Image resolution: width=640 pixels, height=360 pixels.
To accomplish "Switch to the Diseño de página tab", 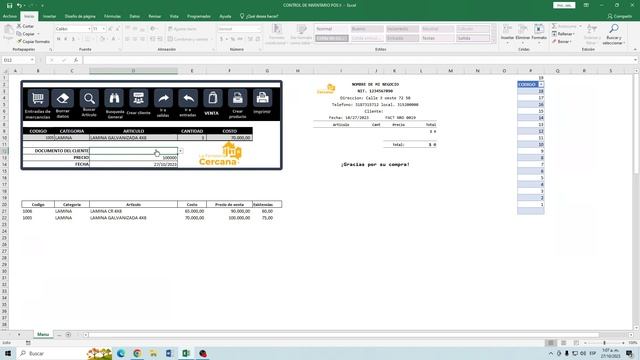I will pos(80,16).
